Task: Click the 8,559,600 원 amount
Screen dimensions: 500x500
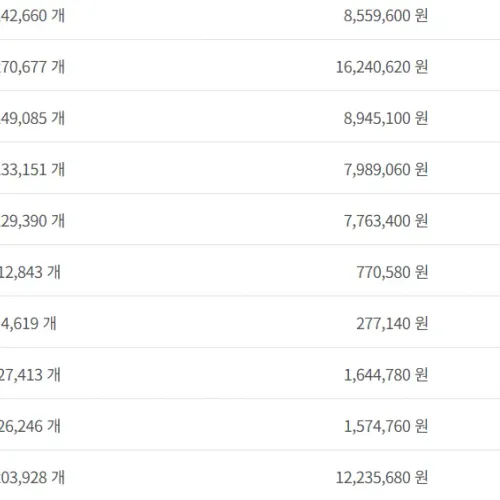Action: pos(386,16)
